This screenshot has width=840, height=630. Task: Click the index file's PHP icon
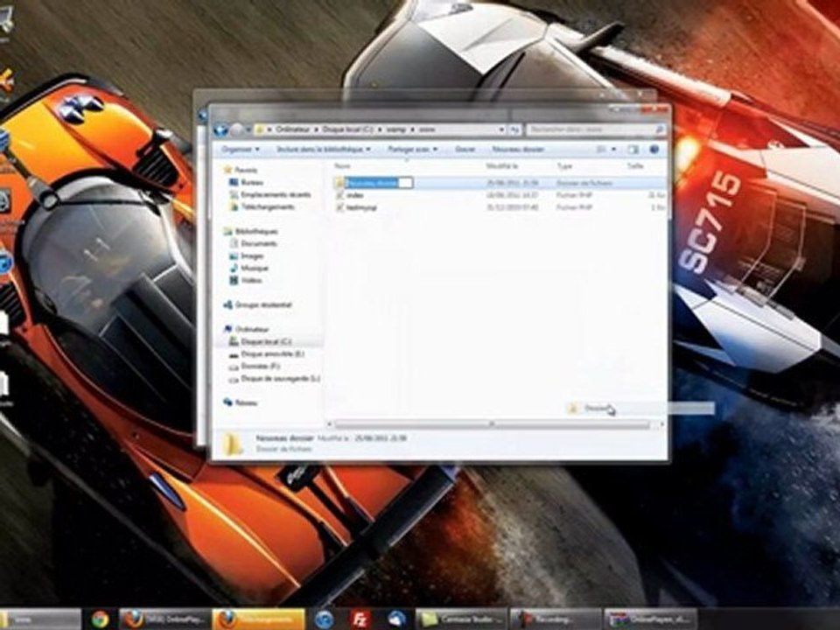[x=339, y=195]
